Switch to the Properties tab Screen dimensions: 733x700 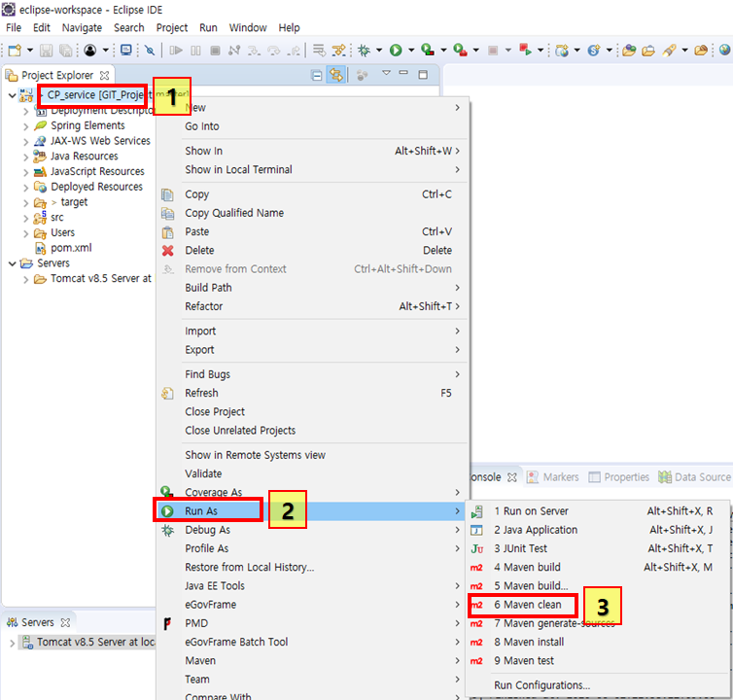(619, 477)
